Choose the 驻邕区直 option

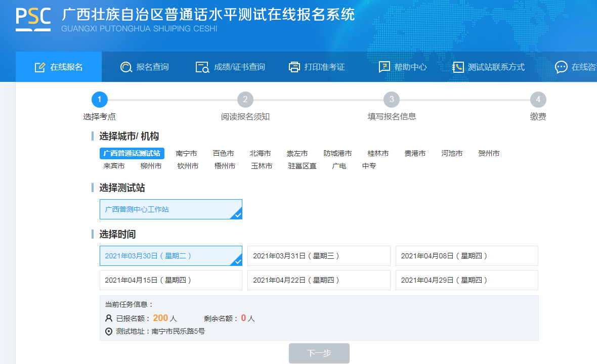[303, 166]
